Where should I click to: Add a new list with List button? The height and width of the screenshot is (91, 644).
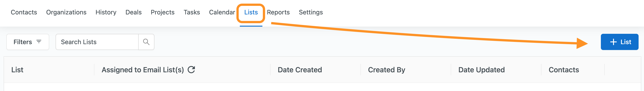(620, 42)
